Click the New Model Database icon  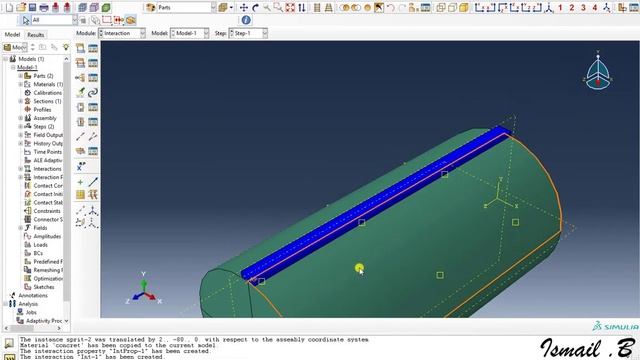[9, 7]
